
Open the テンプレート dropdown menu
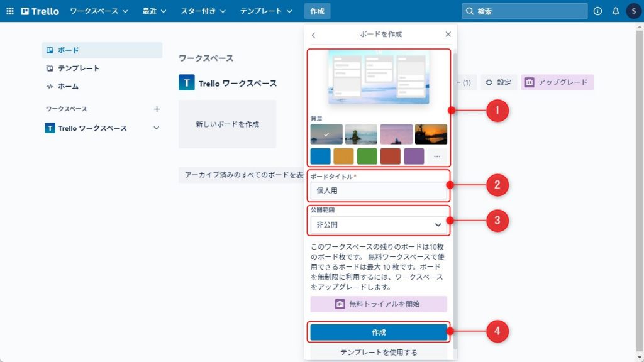[266, 11]
